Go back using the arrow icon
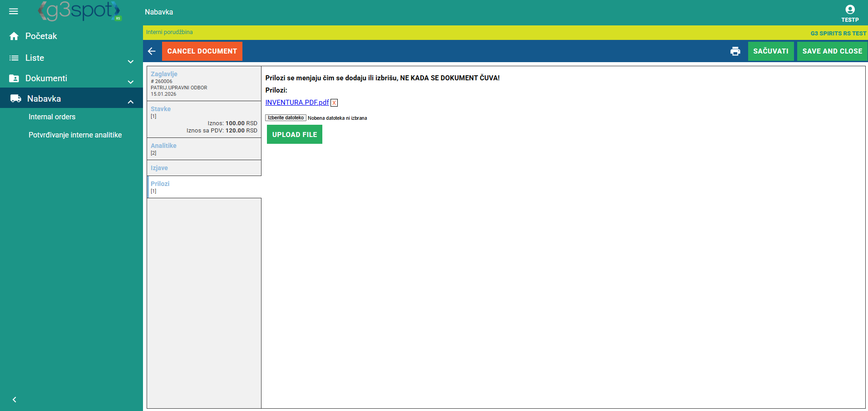This screenshot has height=411, width=868. [x=152, y=51]
